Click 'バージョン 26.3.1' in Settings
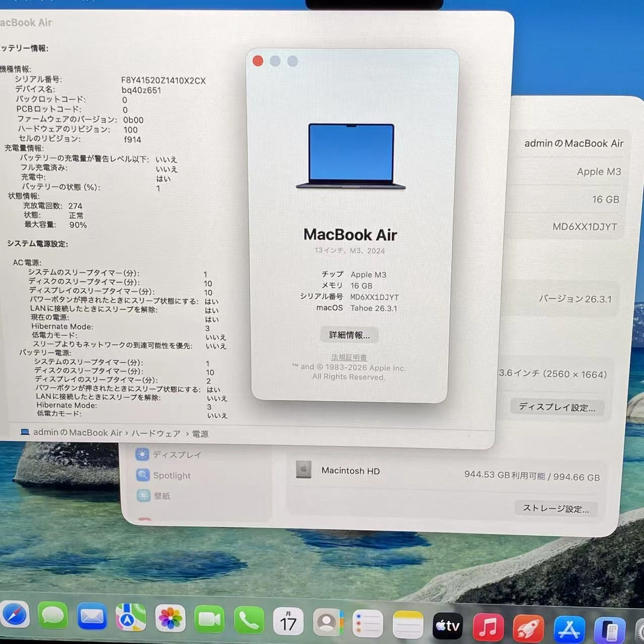Image resolution: width=644 pixels, height=644 pixels. pyautogui.click(x=575, y=299)
